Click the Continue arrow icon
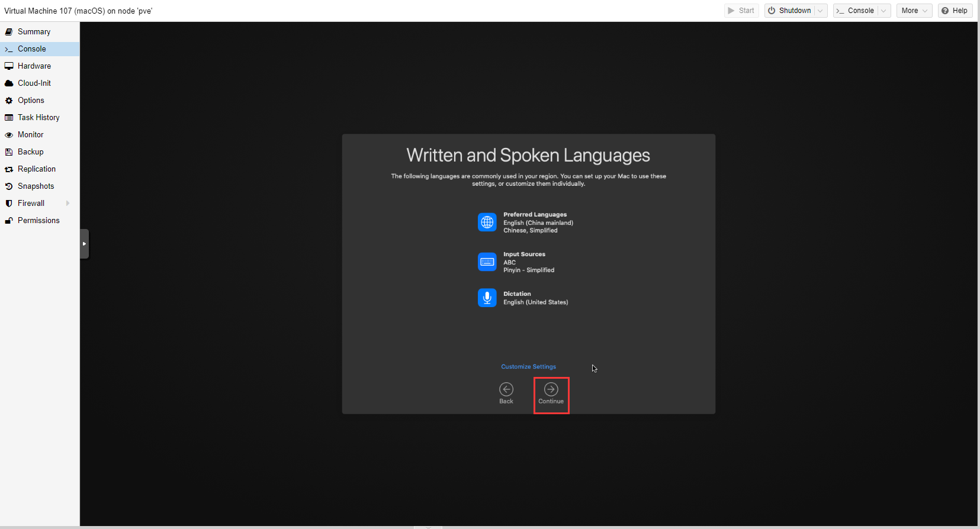Viewport: 980px width, 529px height. pyautogui.click(x=551, y=389)
